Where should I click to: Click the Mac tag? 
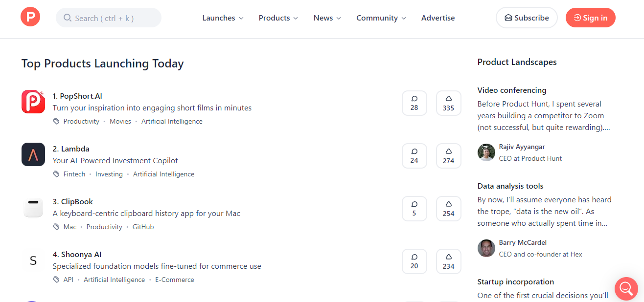click(70, 227)
